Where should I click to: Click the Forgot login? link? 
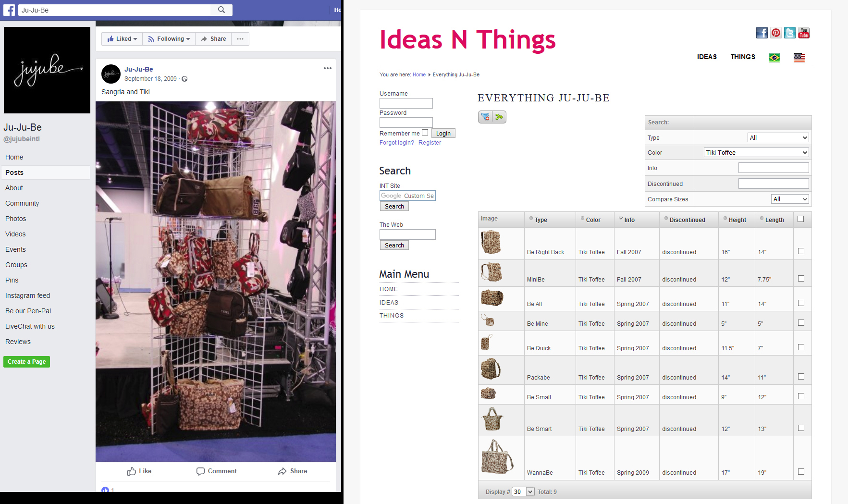[x=397, y=143]
